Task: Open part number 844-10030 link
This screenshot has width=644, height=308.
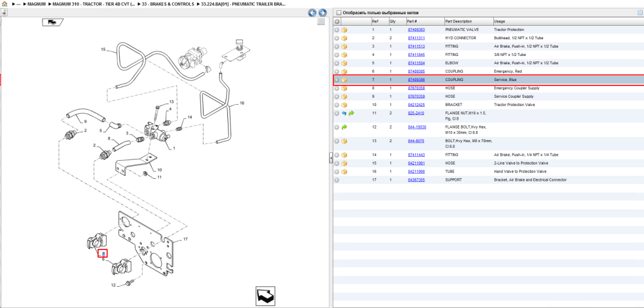Action: pyautogui.click(x=417, y=127)
